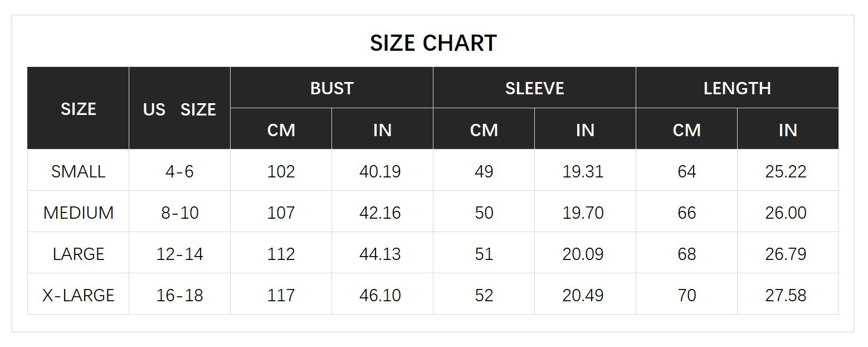Click the US SIZE header cell
The height and width of the screenshot is (347, 868).
(x=179, y=109)
